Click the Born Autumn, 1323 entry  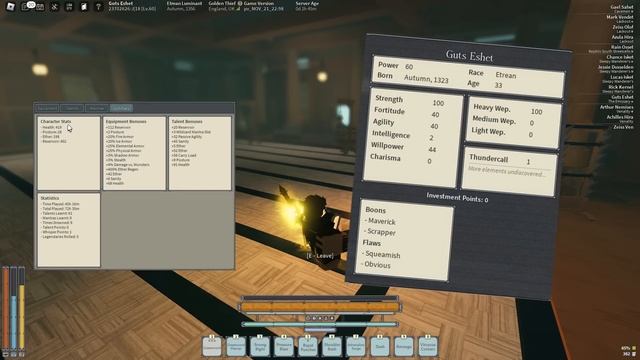point(413,78)
